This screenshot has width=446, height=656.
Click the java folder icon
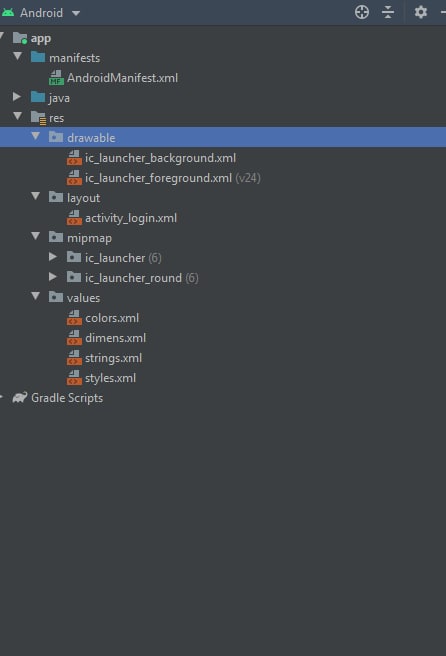coord(38,97)
